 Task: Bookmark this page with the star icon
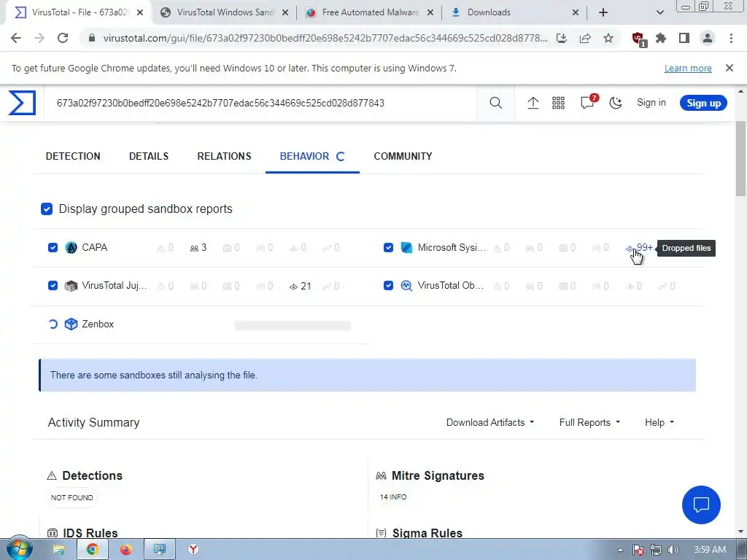click(608, 38)
